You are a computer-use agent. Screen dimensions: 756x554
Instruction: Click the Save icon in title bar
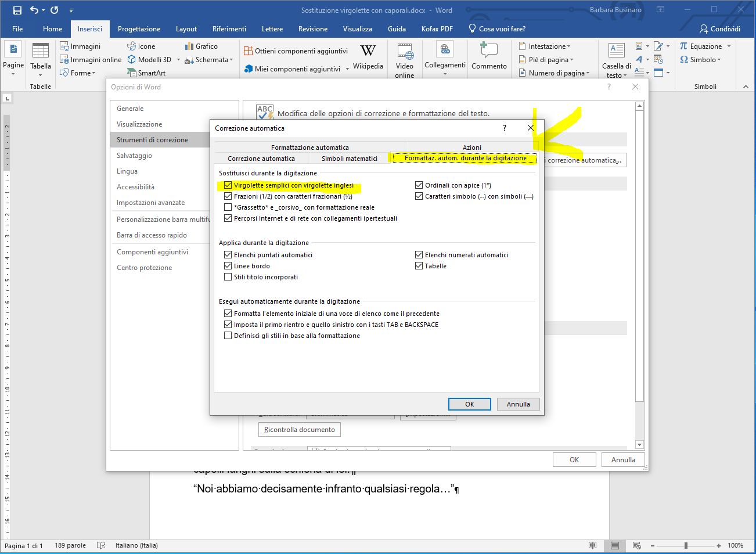pyautogui.click(x=17, y=10)
